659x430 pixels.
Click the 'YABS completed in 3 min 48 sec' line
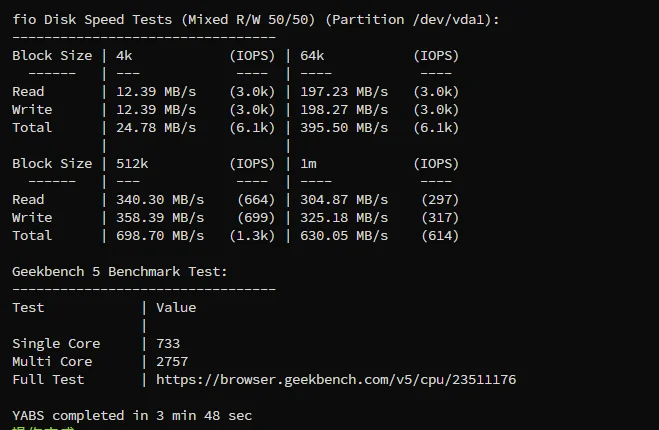coord(132,416)
